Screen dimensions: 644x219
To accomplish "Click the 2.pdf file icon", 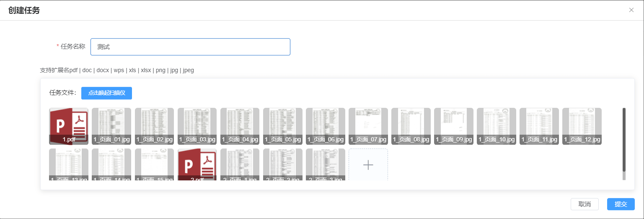I will [197, 164].
